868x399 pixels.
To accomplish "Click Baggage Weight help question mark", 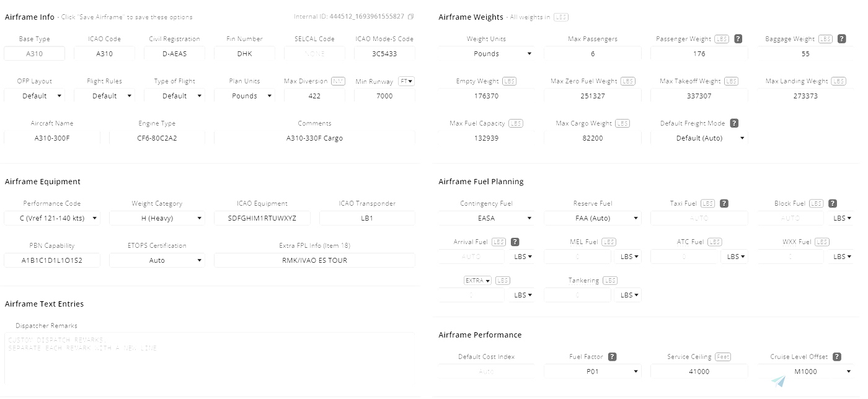I will [841, 39].
